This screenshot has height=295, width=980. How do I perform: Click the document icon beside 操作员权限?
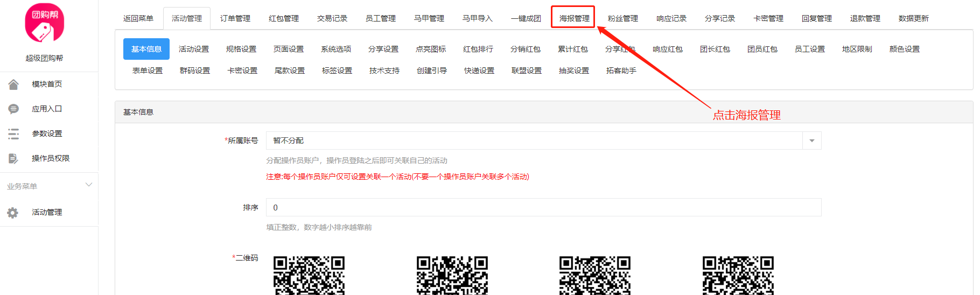[13, 159]
